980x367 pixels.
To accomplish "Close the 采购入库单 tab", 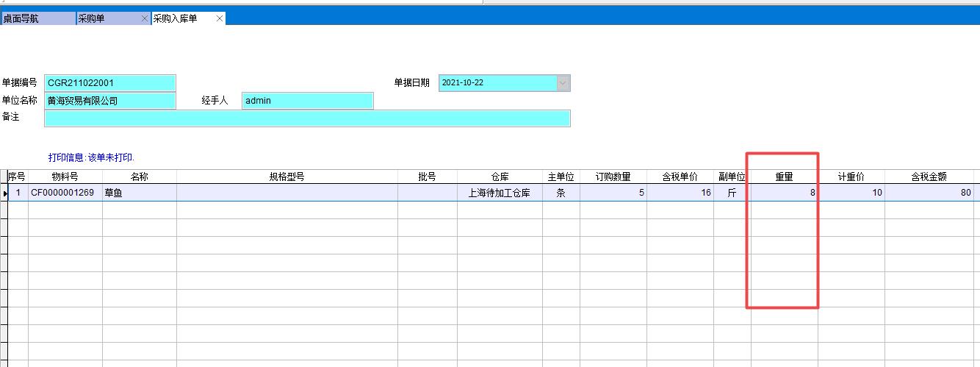I will coord(219,18).
